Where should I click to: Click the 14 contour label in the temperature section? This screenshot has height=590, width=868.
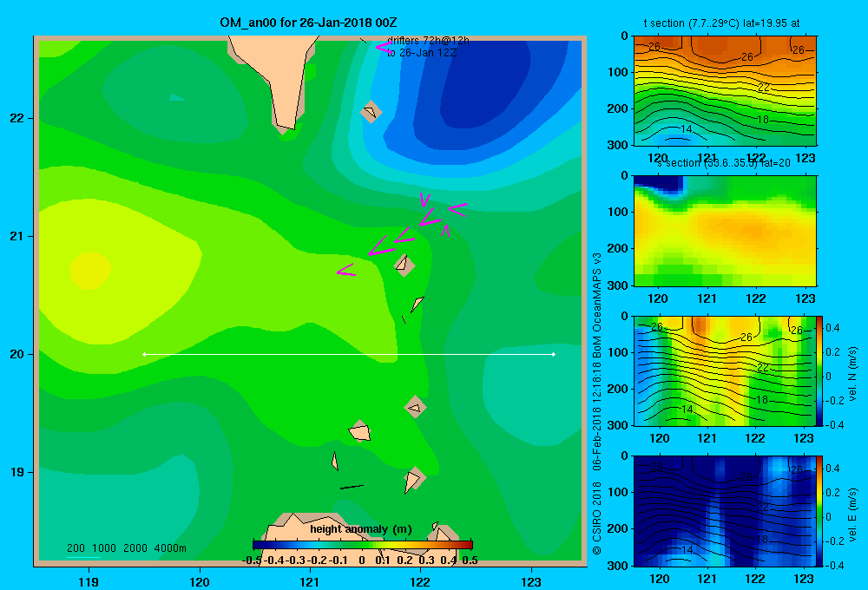click(686, 129)
